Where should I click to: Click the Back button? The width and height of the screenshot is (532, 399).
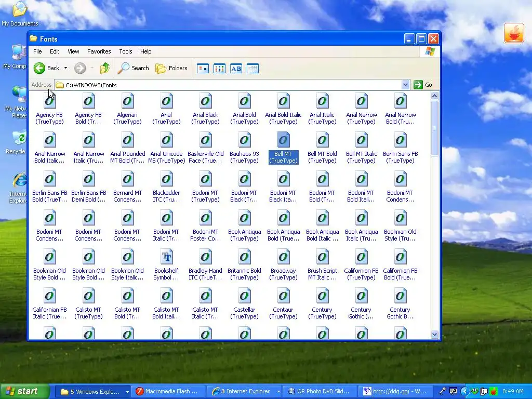[47, 68]
